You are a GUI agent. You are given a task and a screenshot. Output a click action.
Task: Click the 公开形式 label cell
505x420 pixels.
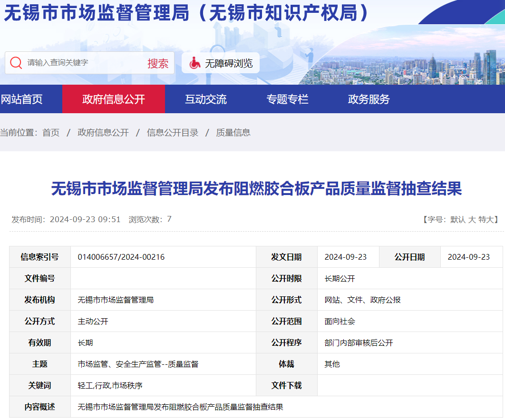tap(287, 300)
